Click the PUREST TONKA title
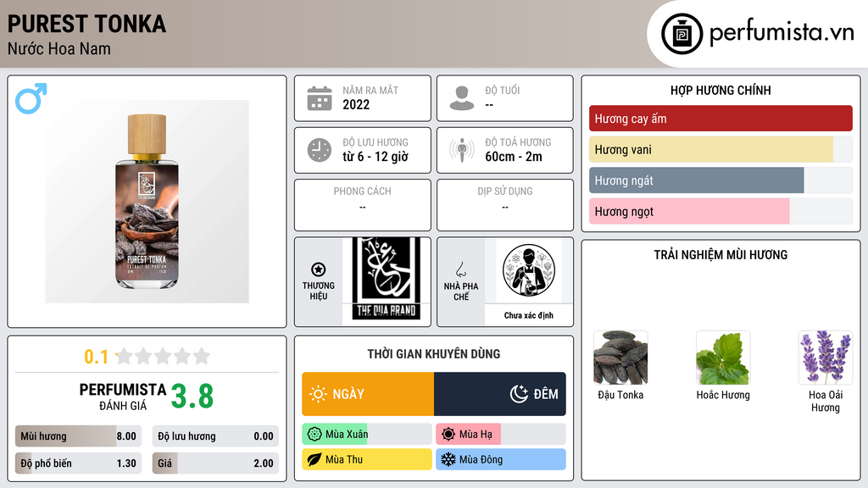Screen dimensions: 868x488 (87, 25)
